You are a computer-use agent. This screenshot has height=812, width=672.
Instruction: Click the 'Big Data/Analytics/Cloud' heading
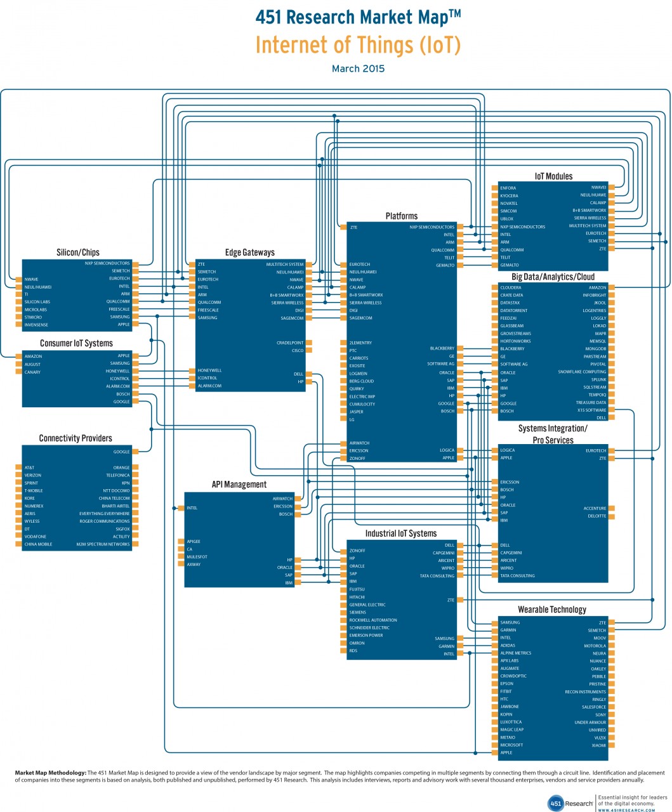click(x=553, y=277)
